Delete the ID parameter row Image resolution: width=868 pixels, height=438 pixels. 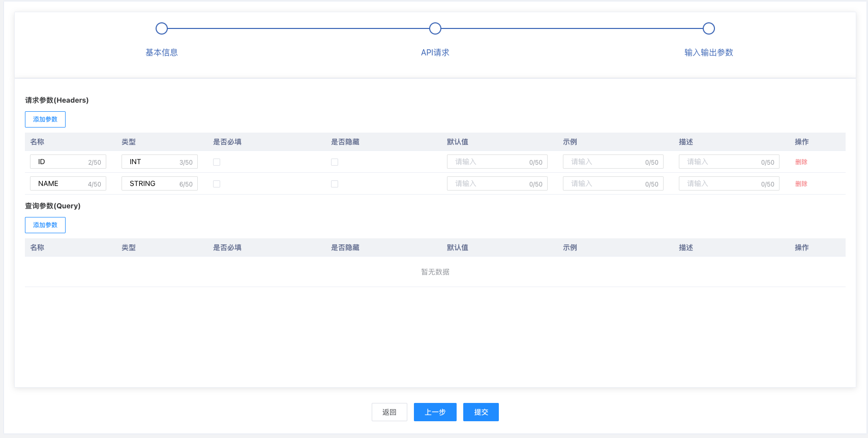801,162
